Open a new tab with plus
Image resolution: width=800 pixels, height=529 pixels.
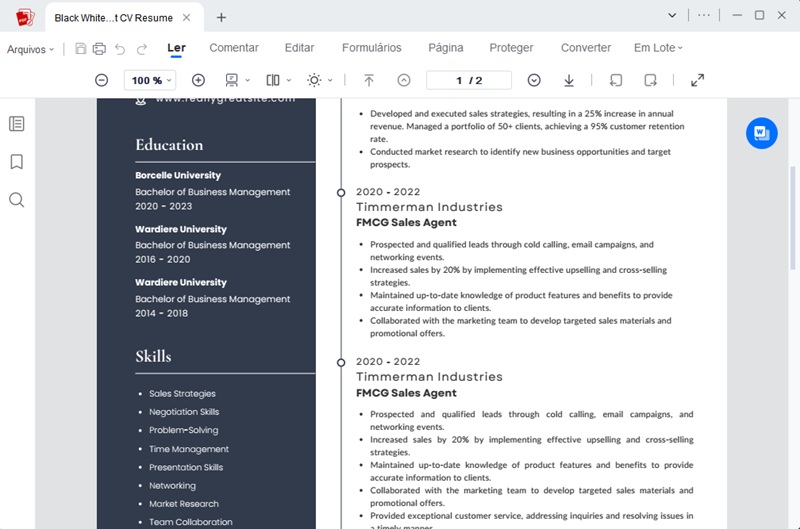221,18
